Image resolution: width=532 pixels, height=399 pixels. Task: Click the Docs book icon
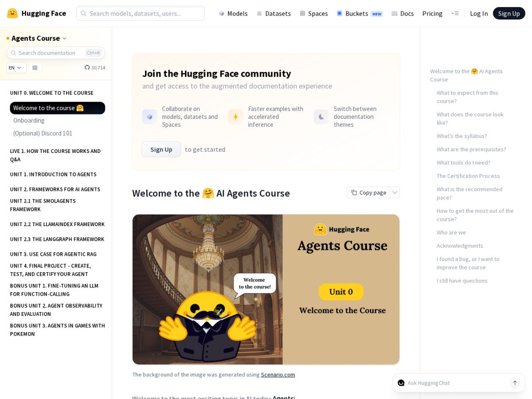[x=395, y=13]
